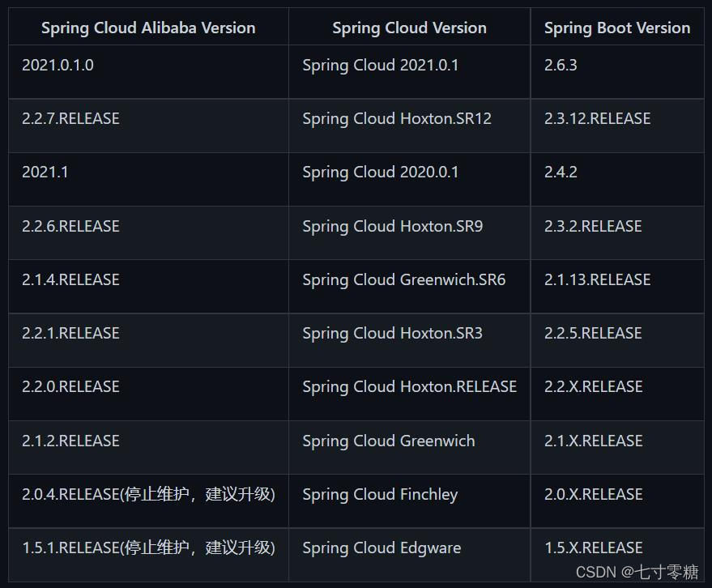This screenshot has width=712, height=588.
Task: Click the Spring Cloud 2020.0.1 cell
Action: click(381, 173)
